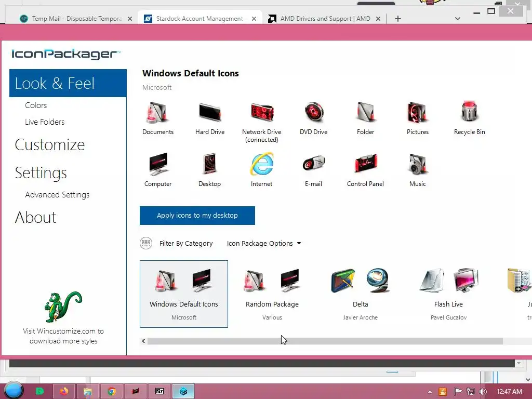The width and height of the screenshot is (532, 399).
Task: Switch to Stardock Account Management tab
Action: click(x=199, y=19)
